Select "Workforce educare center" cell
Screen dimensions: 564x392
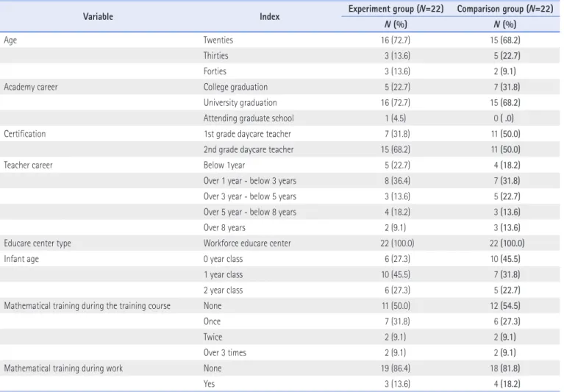[x=247, y=243]
